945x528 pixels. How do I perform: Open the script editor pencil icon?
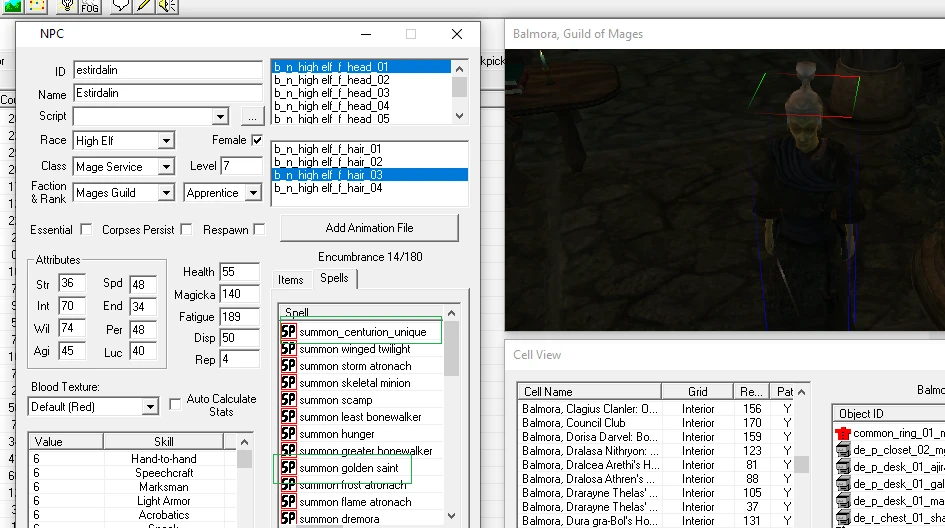[144, 6]
